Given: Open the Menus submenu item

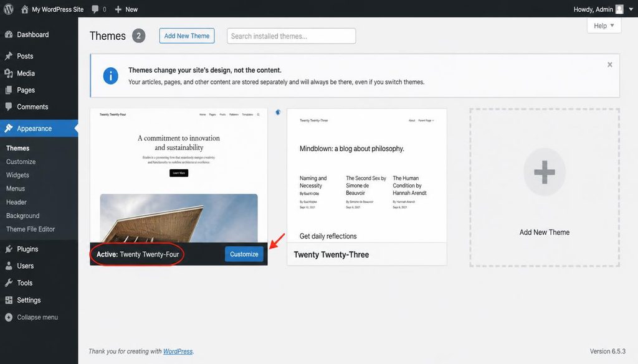Looking at the screenshot, I should [x=16, y=189].
